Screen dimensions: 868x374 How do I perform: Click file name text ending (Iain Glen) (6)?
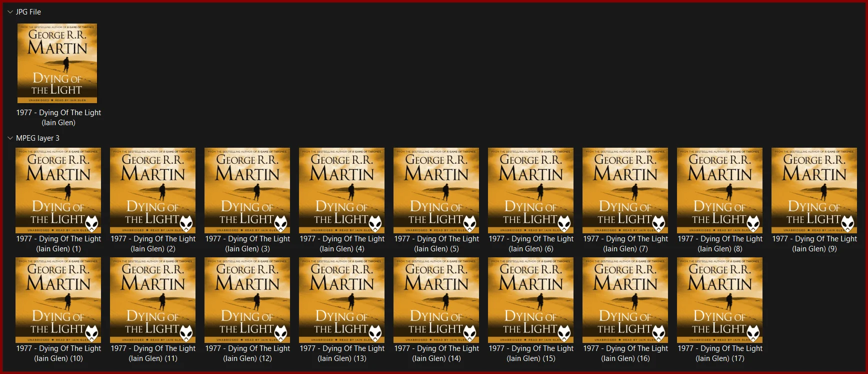point(531,244)
